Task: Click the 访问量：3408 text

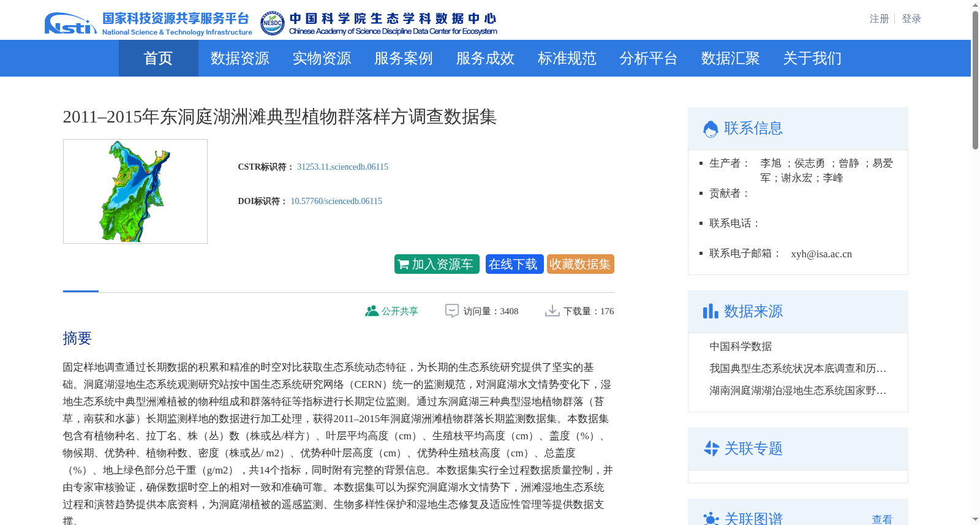Action: pyautogui.click(x=491, y=311)
